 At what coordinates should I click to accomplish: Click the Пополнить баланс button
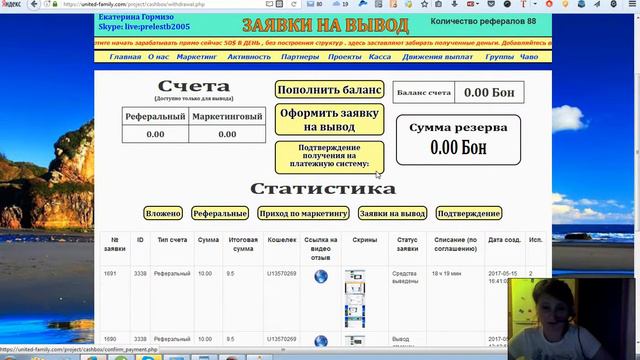[329, 89]
